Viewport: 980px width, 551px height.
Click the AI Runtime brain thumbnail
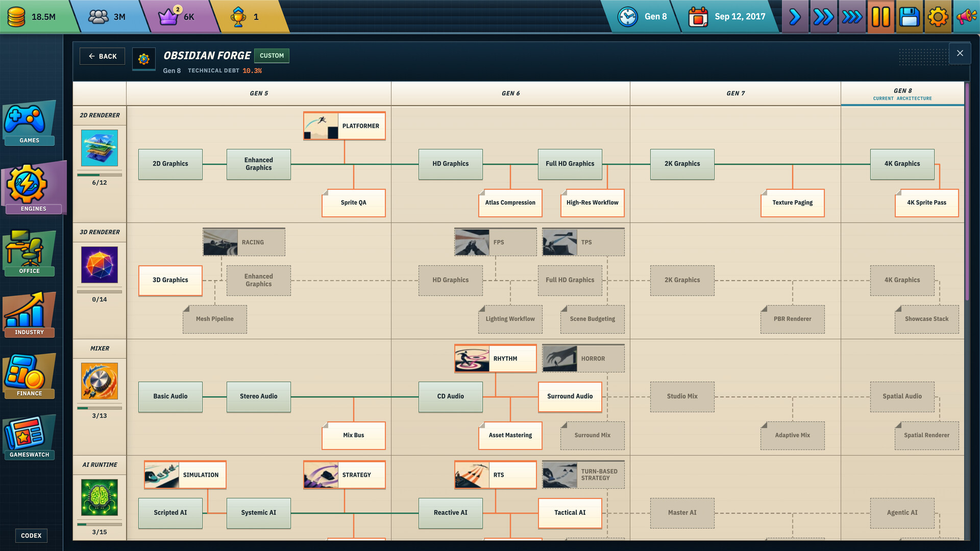tap(100, 497)
